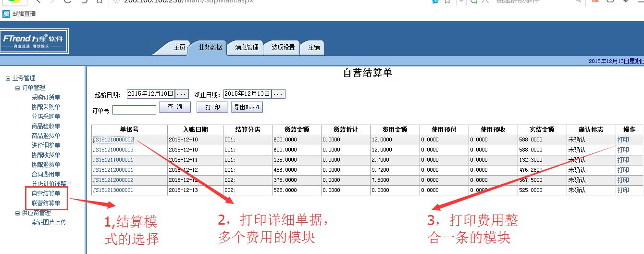Focus the 终止日期 date field

tap(247, 94)
